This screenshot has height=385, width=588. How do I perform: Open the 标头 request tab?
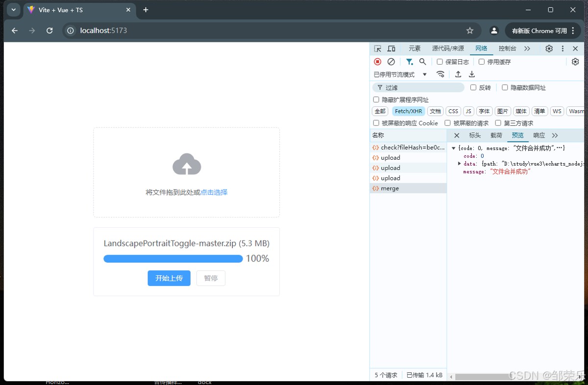tap(475, 135)
